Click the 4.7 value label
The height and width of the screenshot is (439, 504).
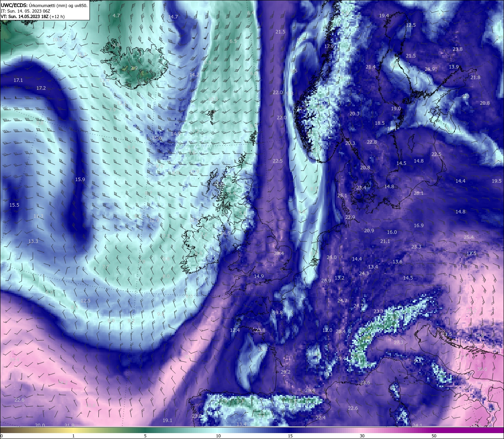pyautogui.click(x=116, y=15)
